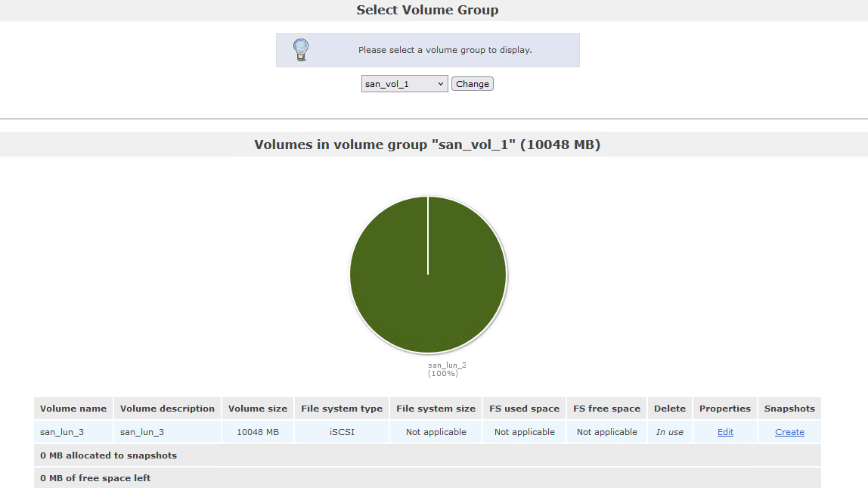
Task: Click the 'In use' delete status cell
Action: [x=669, y=432]
